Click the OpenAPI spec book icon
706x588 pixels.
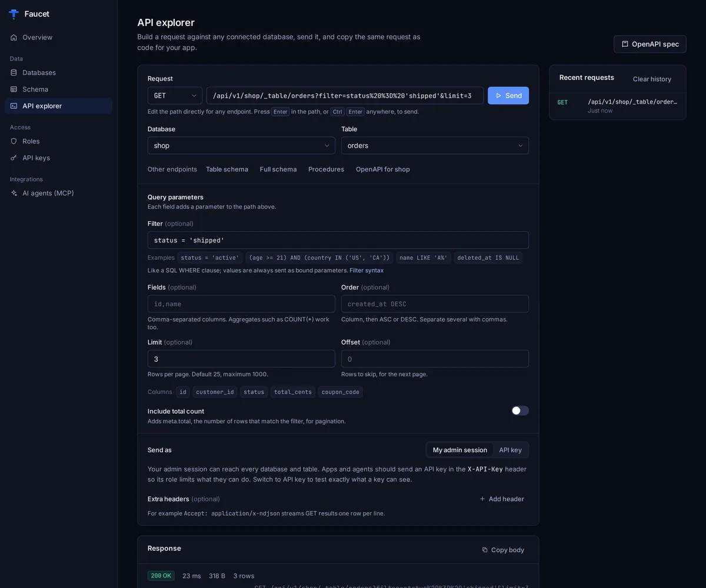625,44
